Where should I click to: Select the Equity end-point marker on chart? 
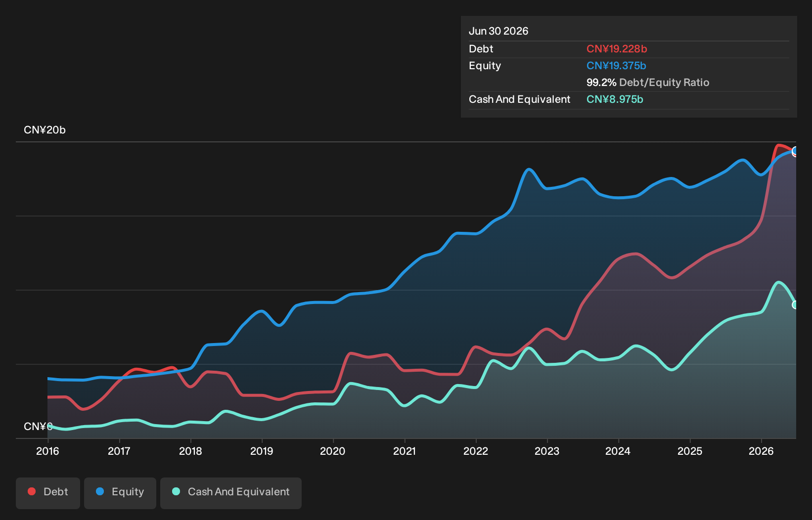coord(795,151)
